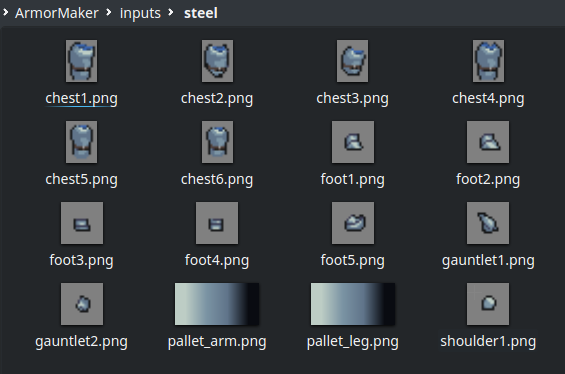The height and width of the screenshot is (374, 565).
Task: Select the shoulder1.png thumbnail
Action: (488, 304)
